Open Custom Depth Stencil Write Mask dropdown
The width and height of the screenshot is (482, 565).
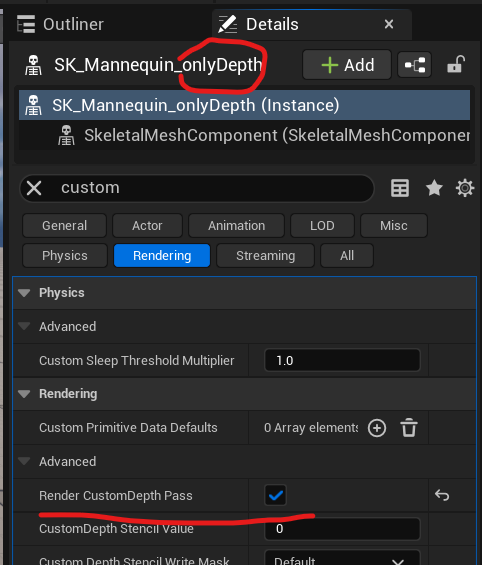point(342,558)
